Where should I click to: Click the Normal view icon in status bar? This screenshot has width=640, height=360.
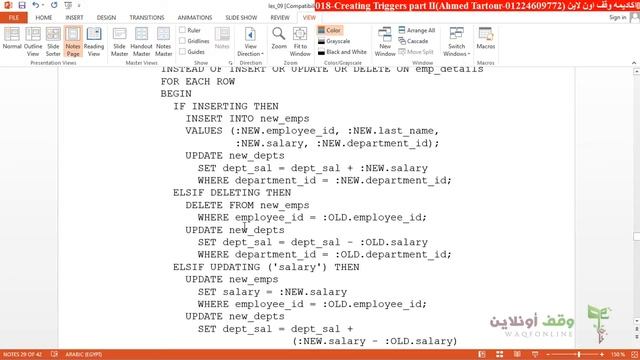[482, 354]
